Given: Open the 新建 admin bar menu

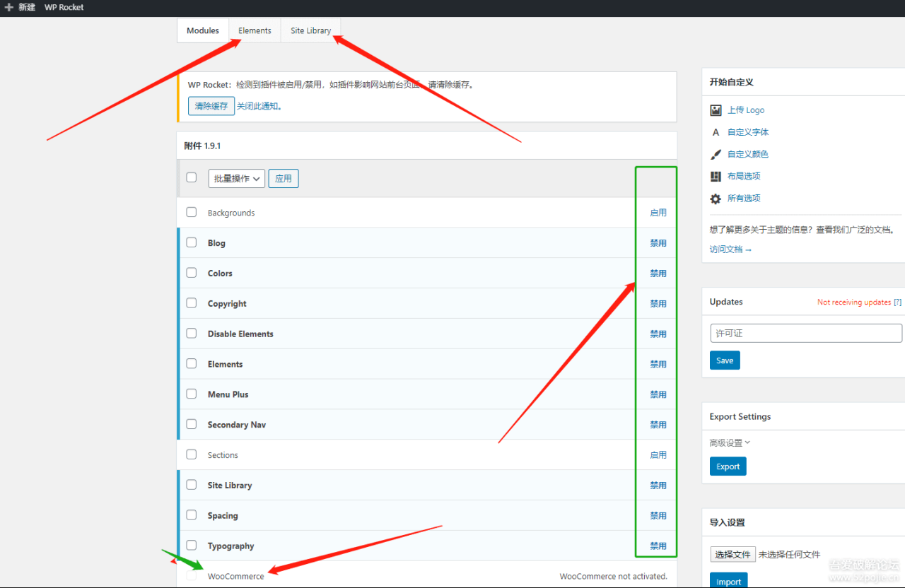Looking at the screenshot, I should (20, 7).
